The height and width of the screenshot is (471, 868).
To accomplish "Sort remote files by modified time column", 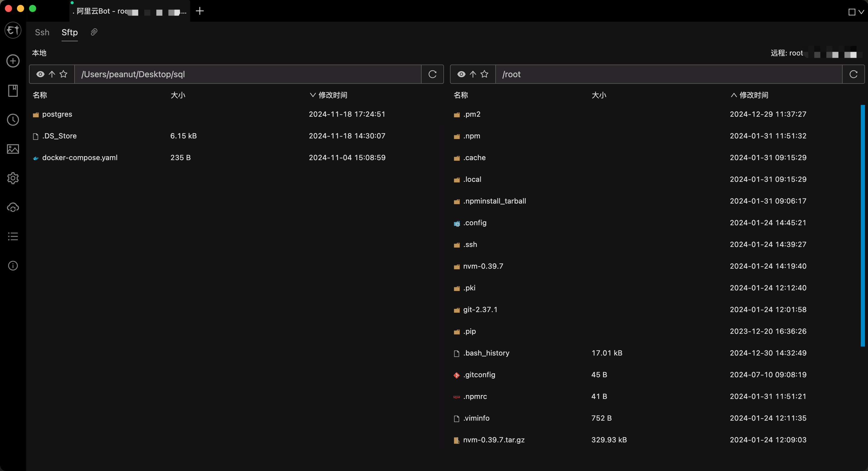I will click(753, 95).
